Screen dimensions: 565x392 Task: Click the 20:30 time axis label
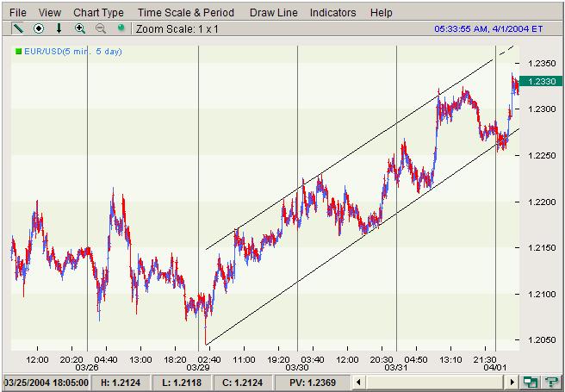click(x=382, y=359)
